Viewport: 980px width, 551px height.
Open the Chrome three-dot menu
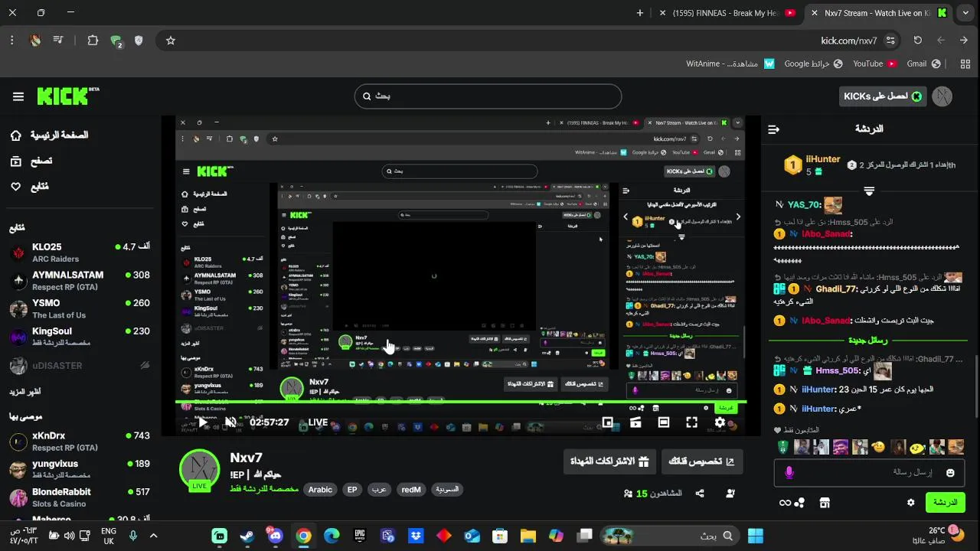point(12,41)
